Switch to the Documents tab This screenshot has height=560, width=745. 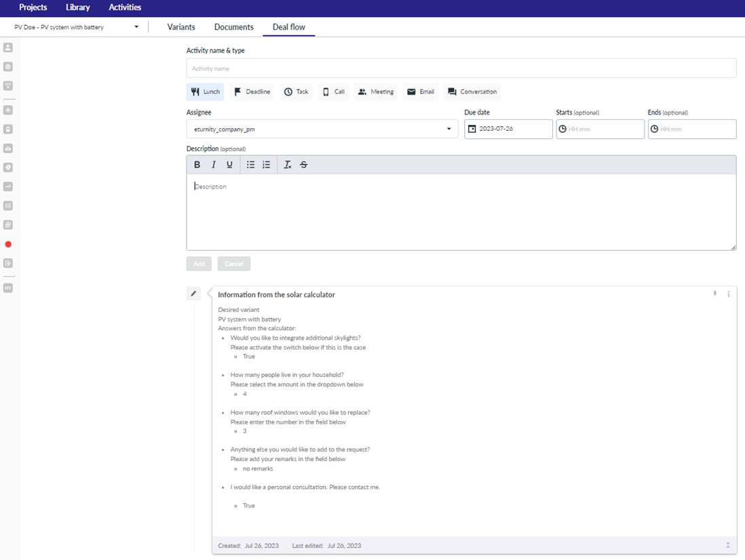[x=233, y=27]
